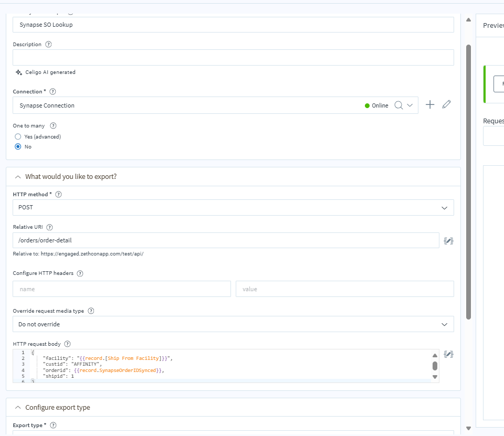Click the search icon in Connection field
504x436 pixels.
(398, 105)
